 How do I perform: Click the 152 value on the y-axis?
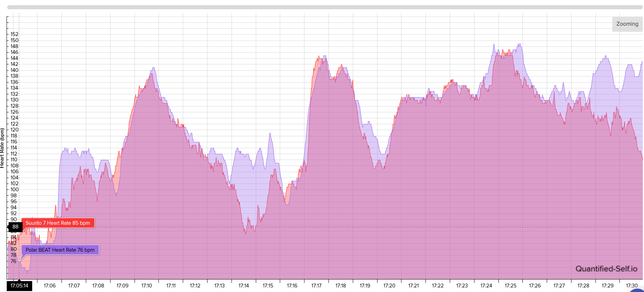click(14, 34)
